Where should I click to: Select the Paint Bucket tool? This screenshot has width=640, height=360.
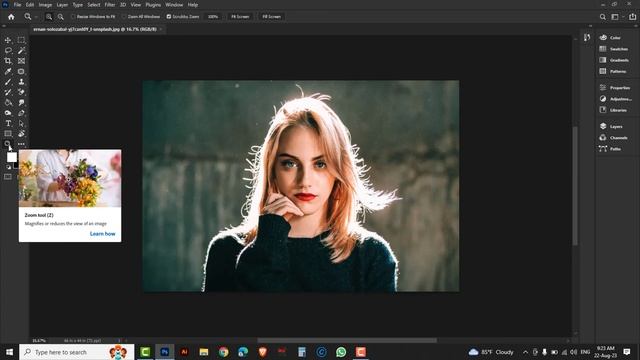click(x=8, y=102)
